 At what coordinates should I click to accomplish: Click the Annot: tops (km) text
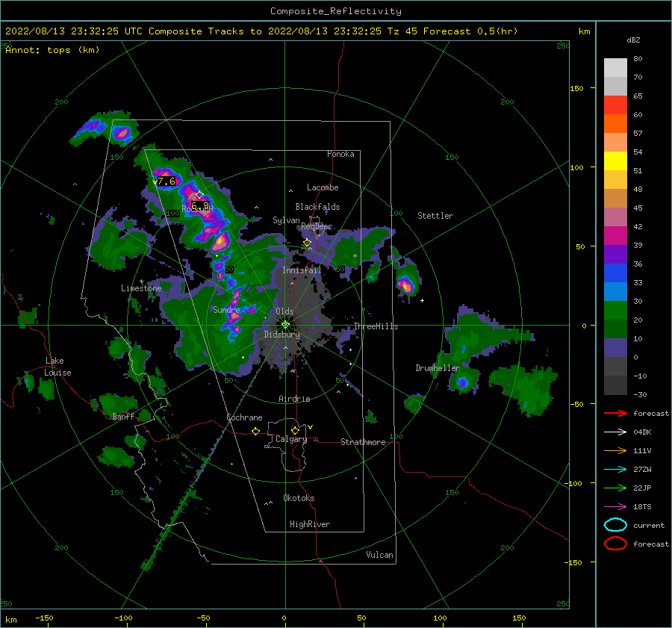(x=52, y=50)
